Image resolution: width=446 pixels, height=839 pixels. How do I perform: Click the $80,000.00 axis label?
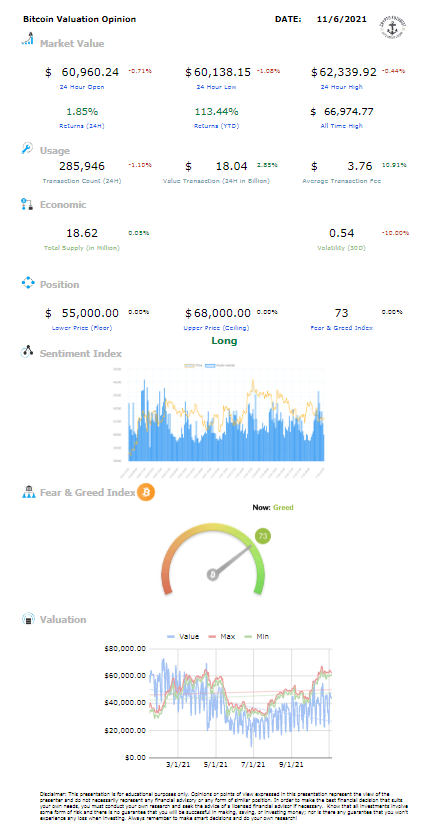[126, 649]
